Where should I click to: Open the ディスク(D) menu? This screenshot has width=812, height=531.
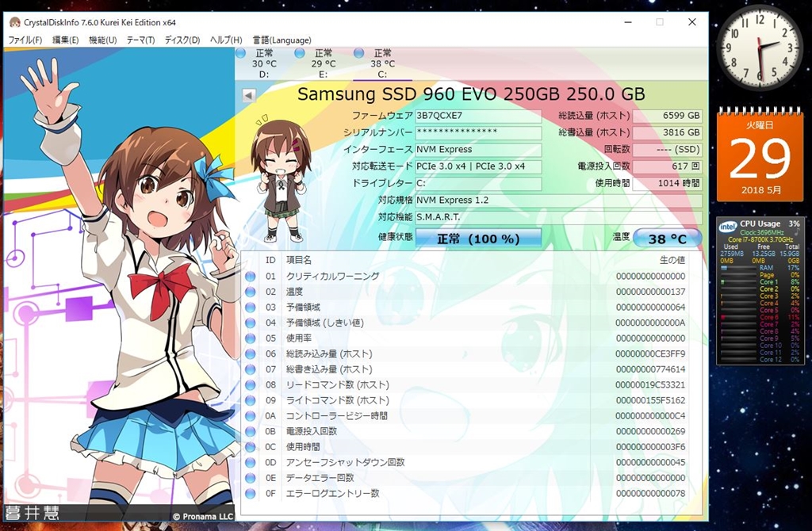tap(182, 40)
